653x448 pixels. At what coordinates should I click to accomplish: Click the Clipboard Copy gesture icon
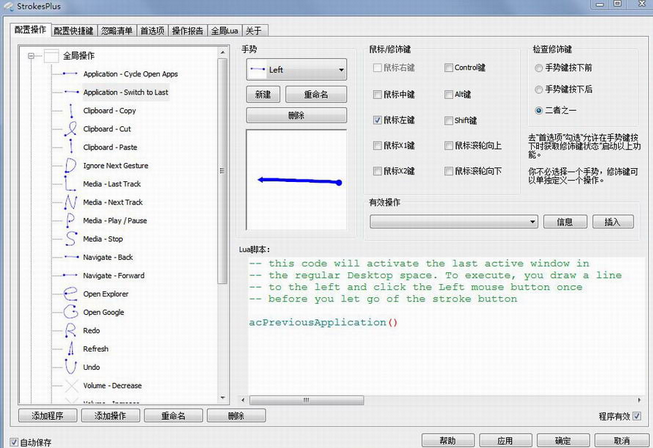pyautogui.click(x=71, y=111)
